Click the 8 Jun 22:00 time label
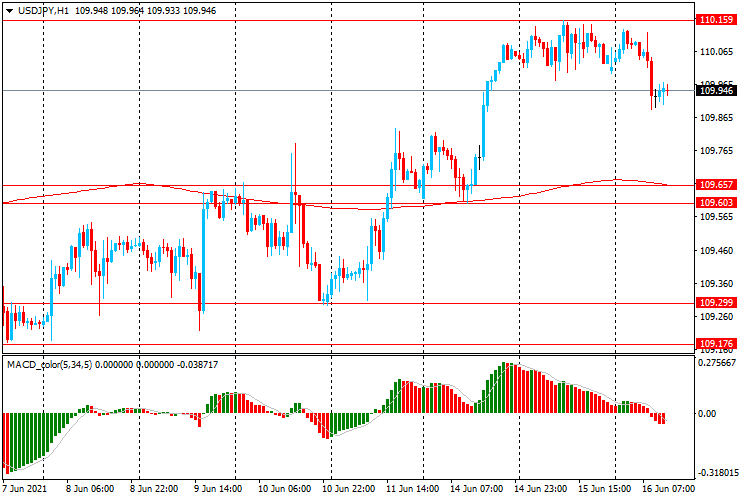 pyautogui.click(x=154, y=488)
